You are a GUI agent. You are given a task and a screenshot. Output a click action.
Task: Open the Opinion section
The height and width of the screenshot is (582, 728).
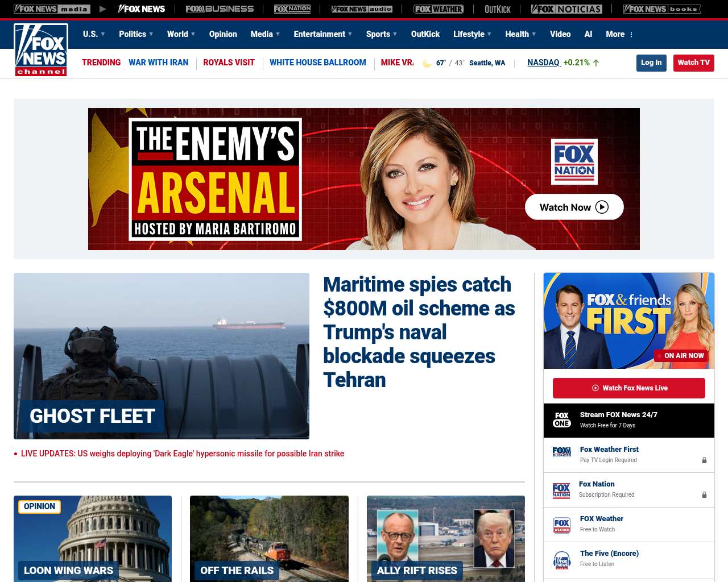(223, 34)
